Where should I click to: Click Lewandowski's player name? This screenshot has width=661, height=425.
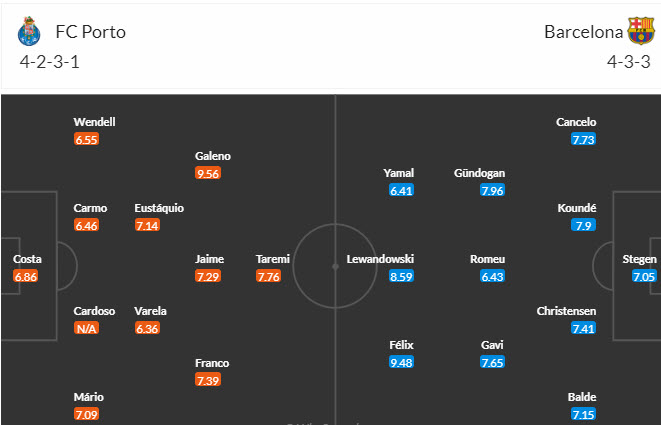tap(380, 259)
